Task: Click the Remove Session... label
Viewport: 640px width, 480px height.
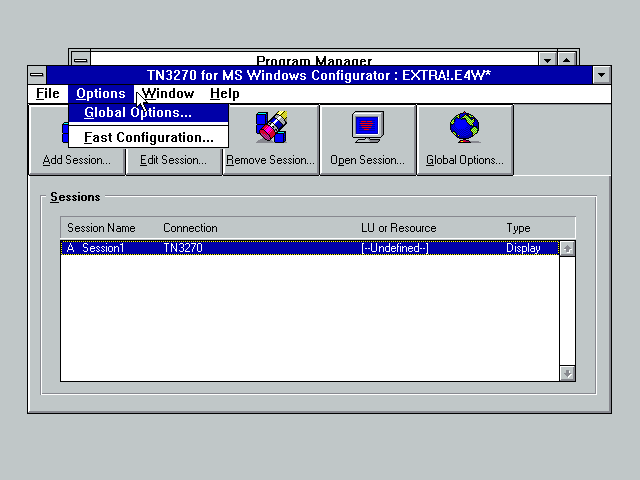Action: click(x=270, y=160)
